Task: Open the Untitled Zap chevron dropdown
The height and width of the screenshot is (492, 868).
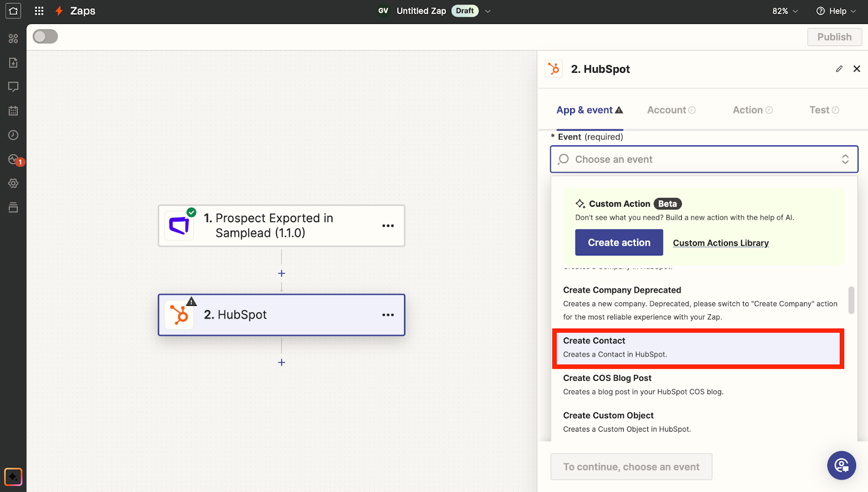Action: (x=488, y=11)
